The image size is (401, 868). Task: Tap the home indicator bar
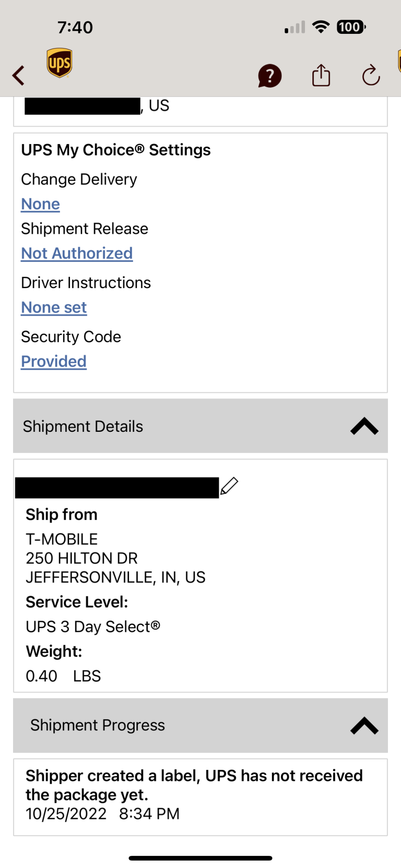pyautogui.click(x=200, y=858)
